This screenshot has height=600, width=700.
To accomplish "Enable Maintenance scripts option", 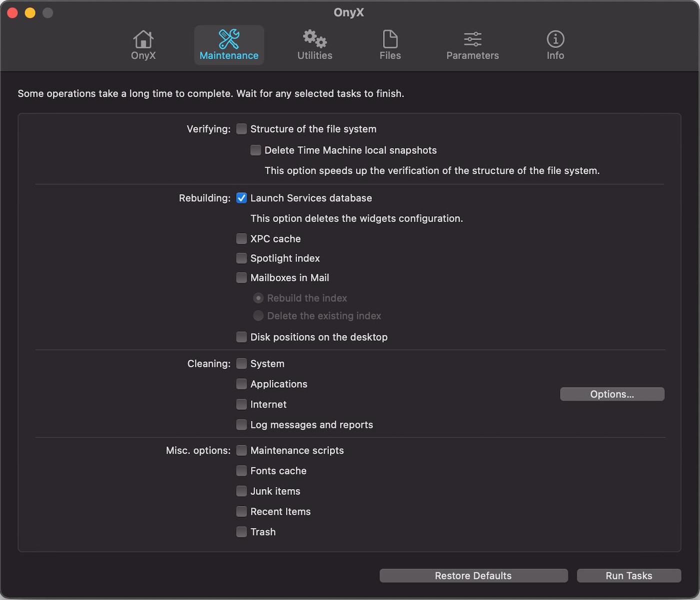I will pos(241,450).
